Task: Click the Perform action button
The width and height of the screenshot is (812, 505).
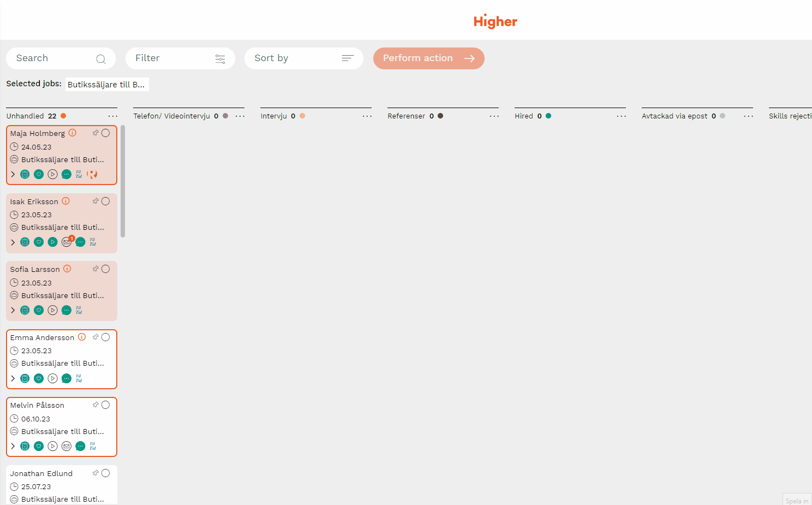Action: pos(428,58)
